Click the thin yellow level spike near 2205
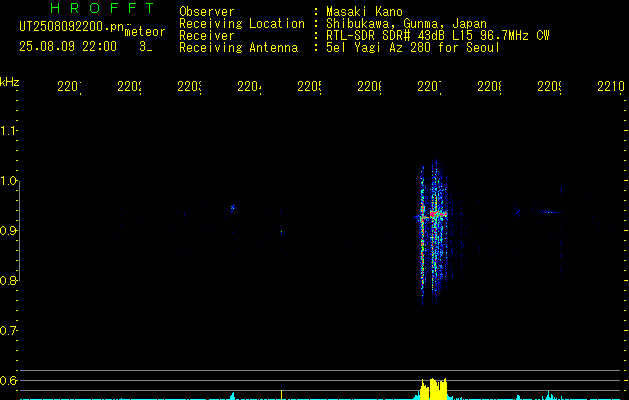Screen dimensions: 629x400 [281, 395]
